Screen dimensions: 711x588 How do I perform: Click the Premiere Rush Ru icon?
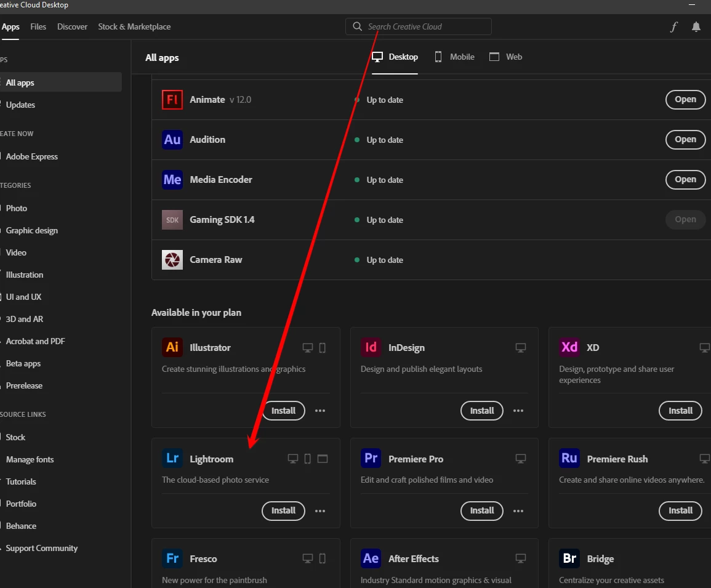(x=569, y=458)
